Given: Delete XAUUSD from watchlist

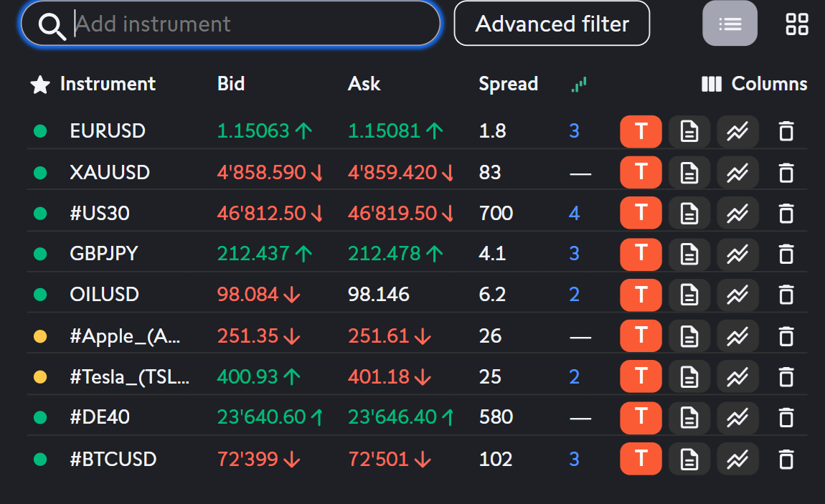Looking at the screenshot, I should pos(786,172).
